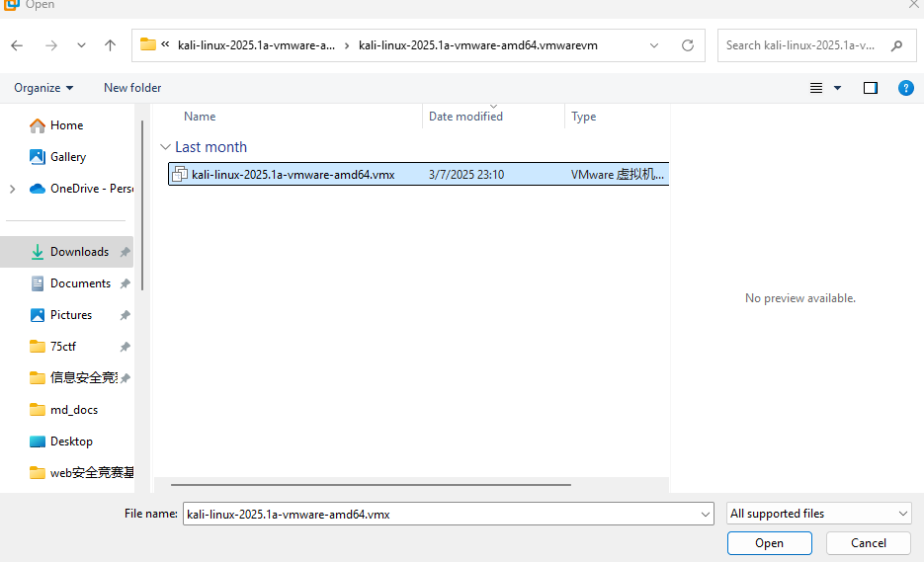The image size is (924, 562).
Task: Open the Organize menu
Action: tap(43, 88)
